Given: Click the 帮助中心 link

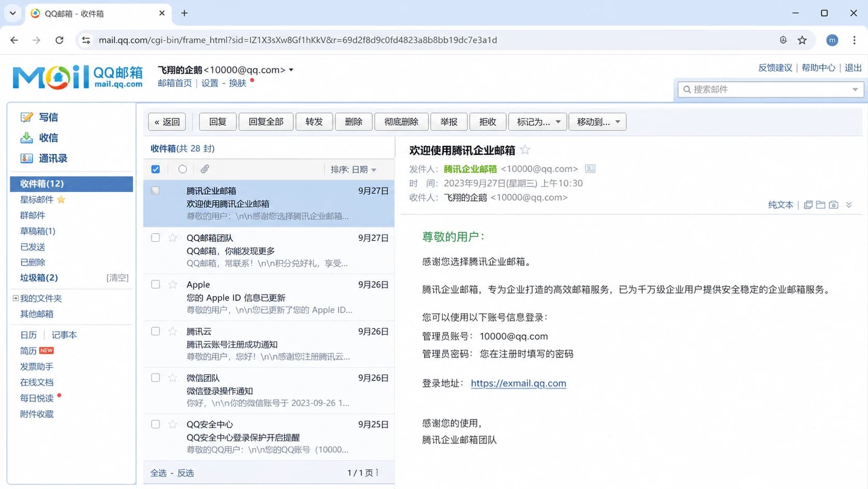Looking at the screenshot, I should (818, 68).
